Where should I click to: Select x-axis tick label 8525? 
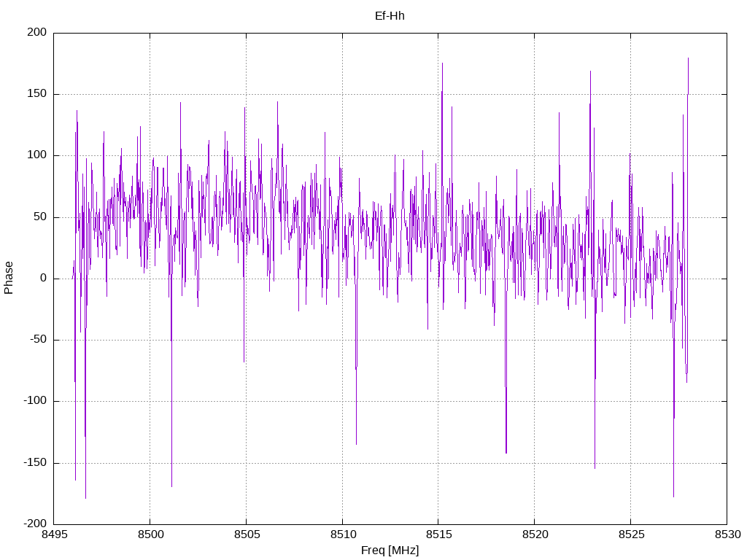[x=631, y=534]
